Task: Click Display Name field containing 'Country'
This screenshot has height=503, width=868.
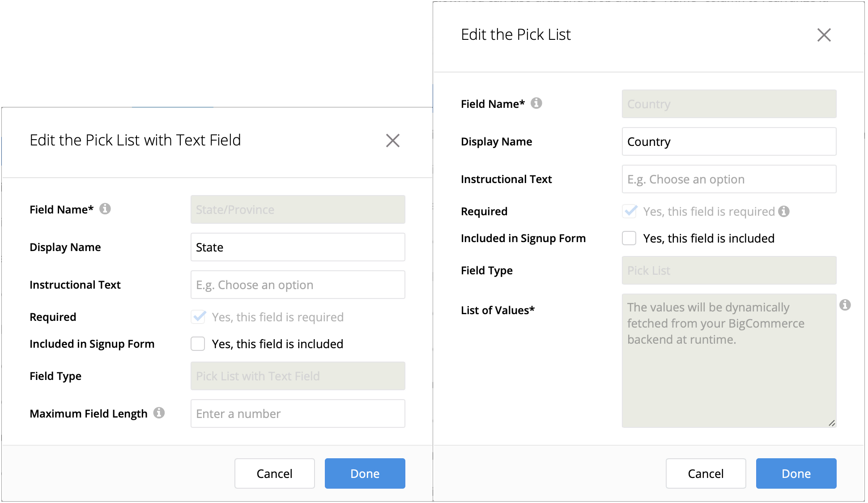Action: (729, 141)
